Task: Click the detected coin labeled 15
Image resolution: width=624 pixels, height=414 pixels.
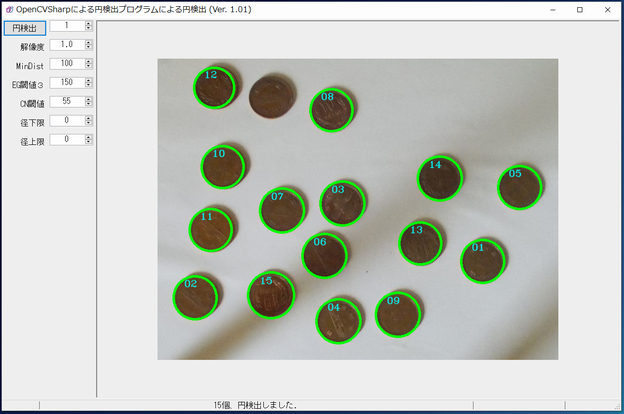Action: click(271, 295)
